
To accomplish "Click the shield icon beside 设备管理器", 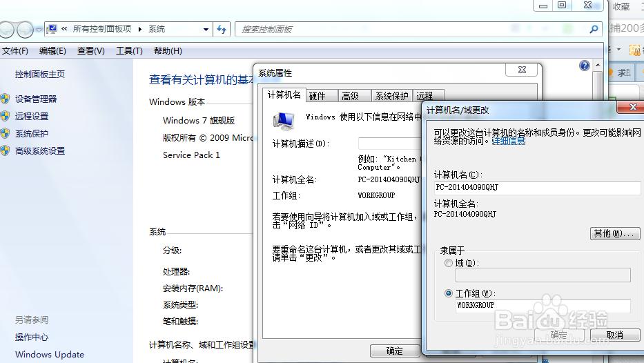I will click(x=5, y=99).
